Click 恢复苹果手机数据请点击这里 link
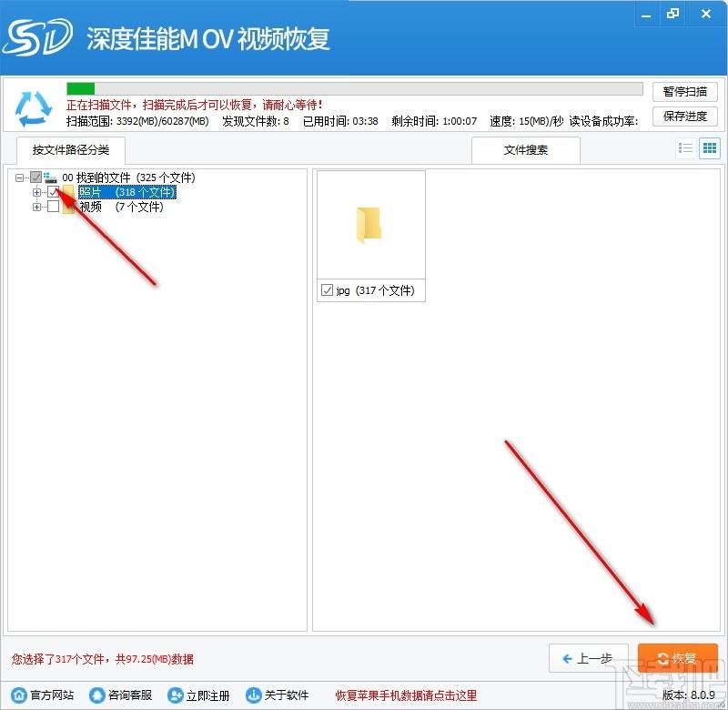Image resolution: width=728 pixels, height=710 pixels. (x=406, y=695)
